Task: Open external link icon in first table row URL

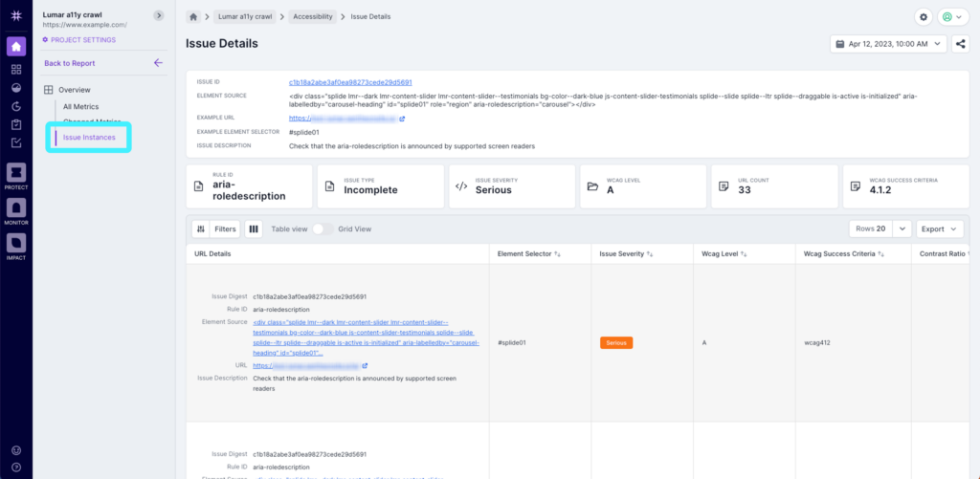Action: 365,366
